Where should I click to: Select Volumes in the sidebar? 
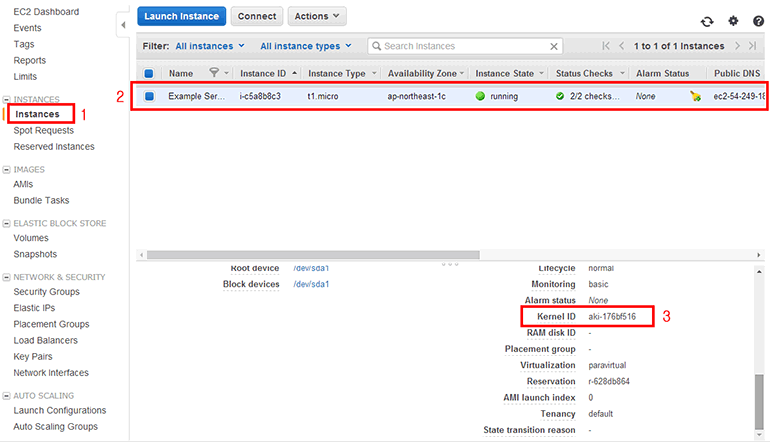click(31, 238)
